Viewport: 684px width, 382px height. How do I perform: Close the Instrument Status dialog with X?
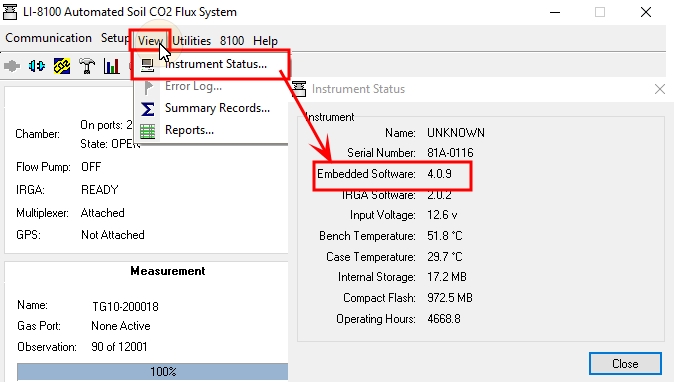[x=660, y=89]
